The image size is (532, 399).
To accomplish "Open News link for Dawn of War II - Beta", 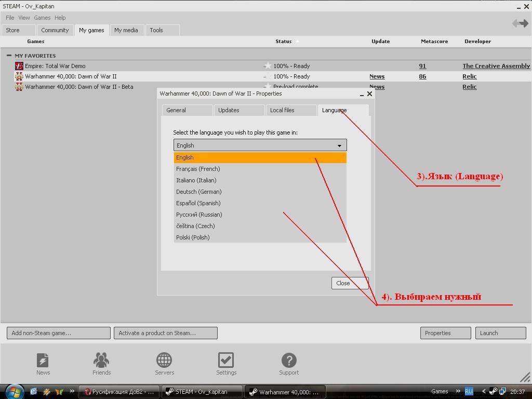I will point(377,87).
